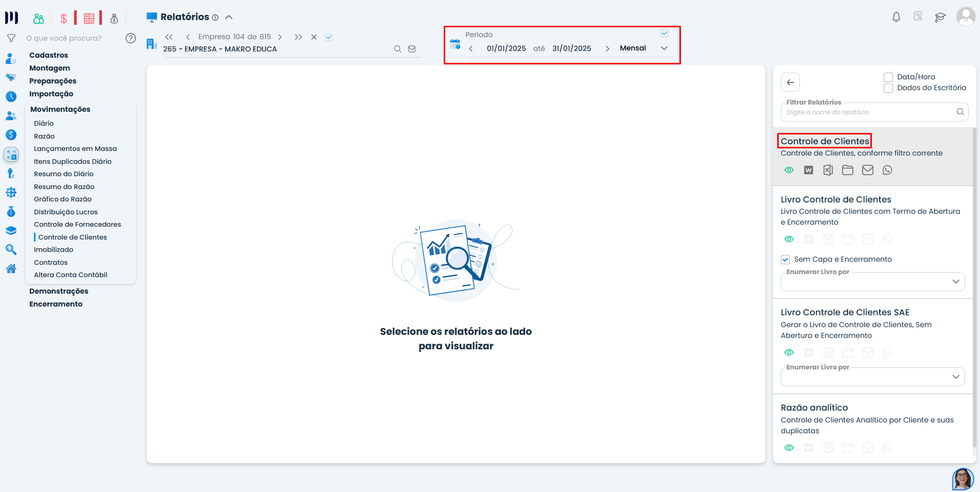
Task: Share Controle de Clientes via WhatsApp
Action: coord(887,170)
